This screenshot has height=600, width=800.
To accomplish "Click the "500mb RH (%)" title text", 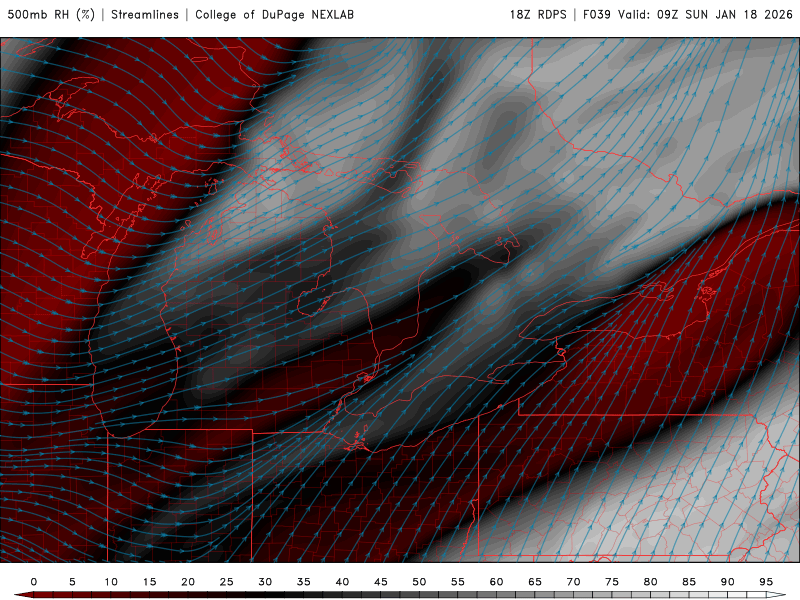I will 51,15.
